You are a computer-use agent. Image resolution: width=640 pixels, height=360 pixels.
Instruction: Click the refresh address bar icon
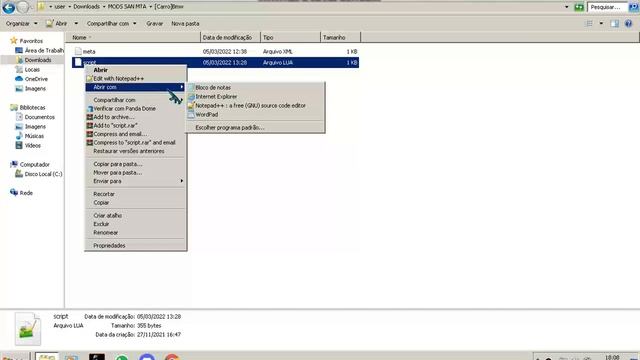(x=579, y=7)
